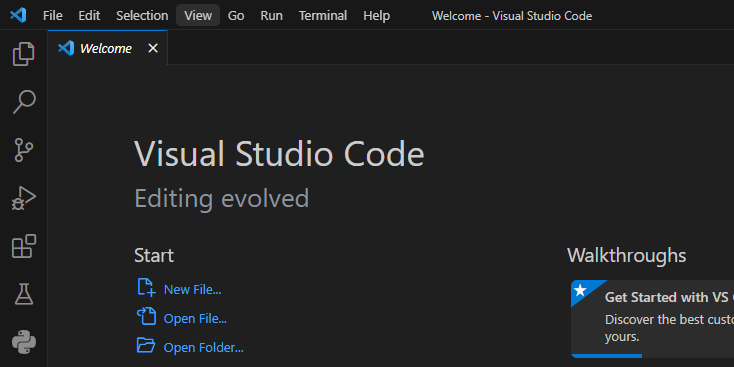Open the Explorer view in activity bar
Screen dimensions: 734x367
pyautogui.click(x=23, y=54)
